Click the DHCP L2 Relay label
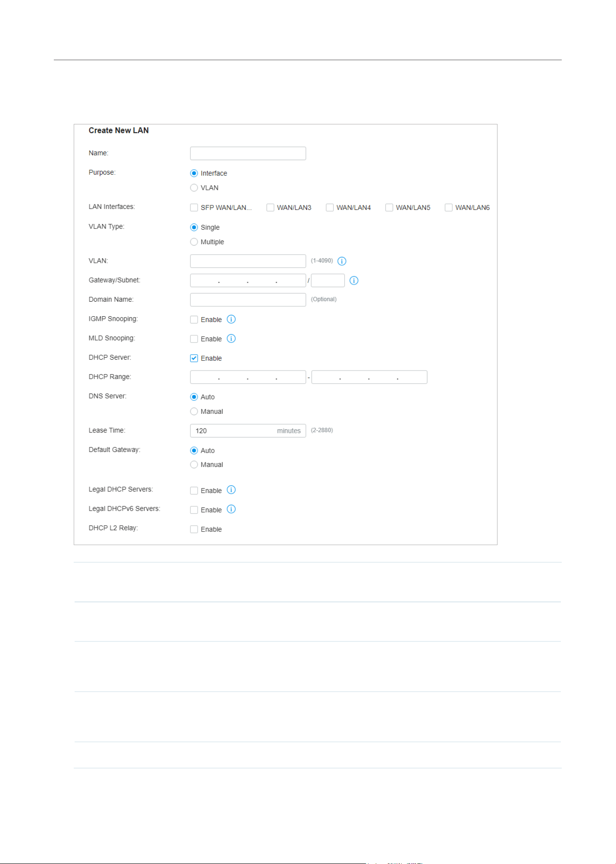 113,528
